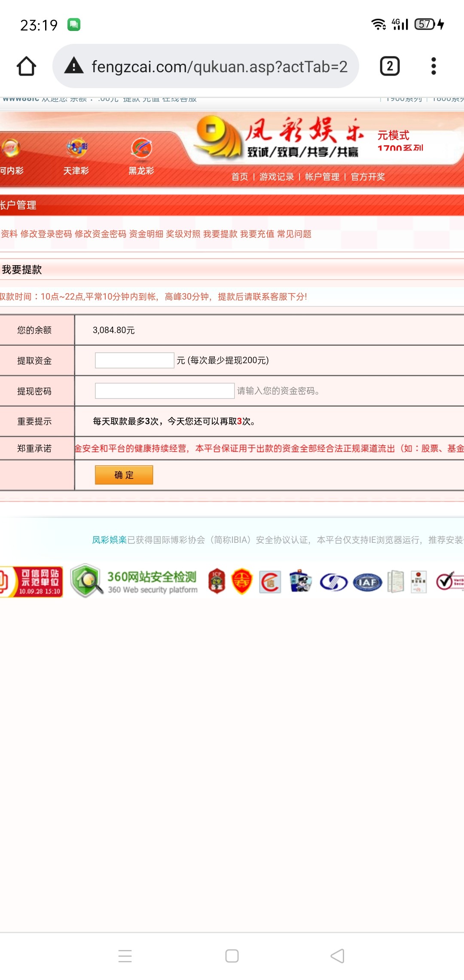Open the 资金明细 link

coord(146,234)
